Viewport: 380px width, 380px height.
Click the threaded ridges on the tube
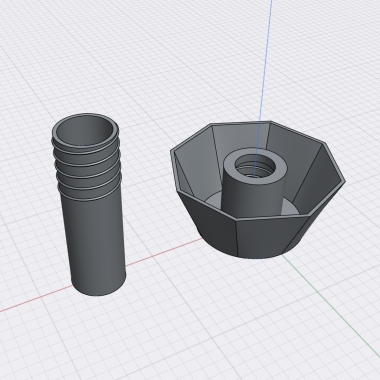point(86,168)
